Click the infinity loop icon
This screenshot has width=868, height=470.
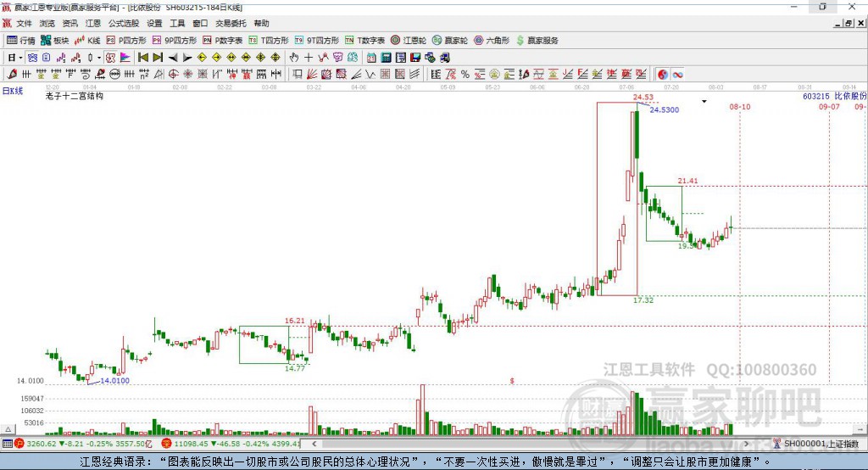coord(677,75)
